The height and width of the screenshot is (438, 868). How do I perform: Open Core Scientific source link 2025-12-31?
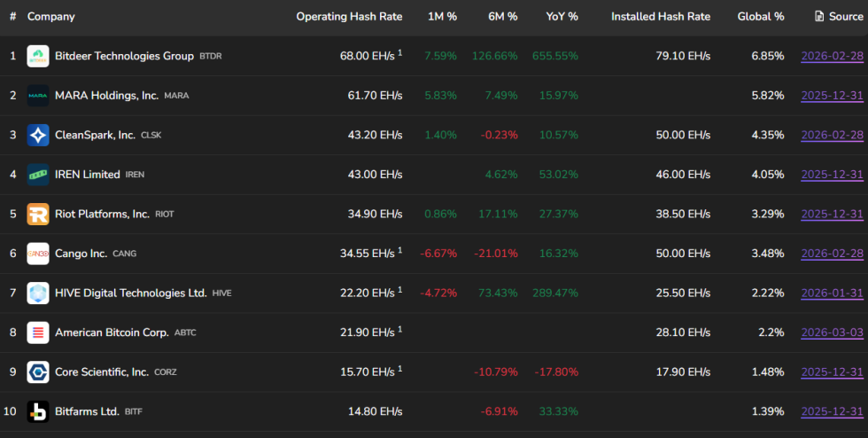point(832,372)
